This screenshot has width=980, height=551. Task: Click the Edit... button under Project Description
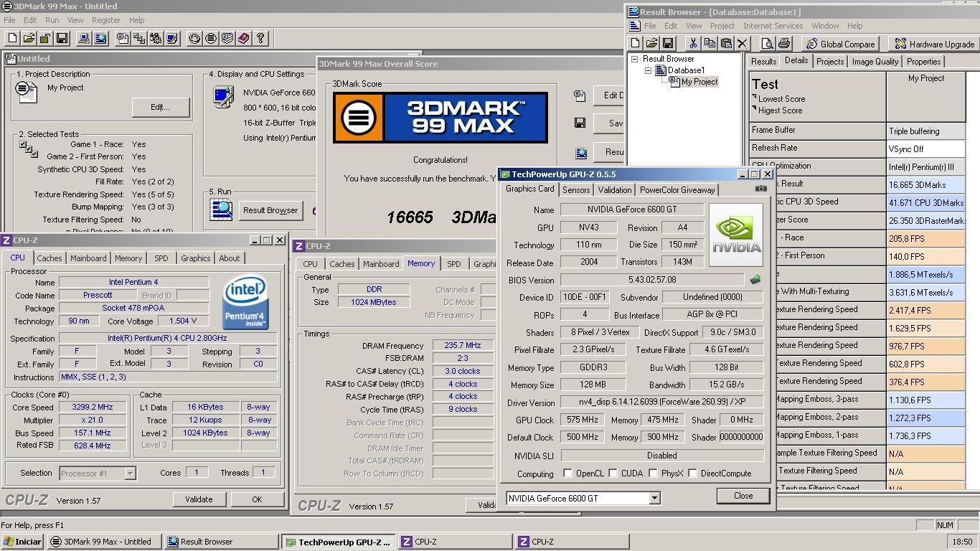click(160, 107)
